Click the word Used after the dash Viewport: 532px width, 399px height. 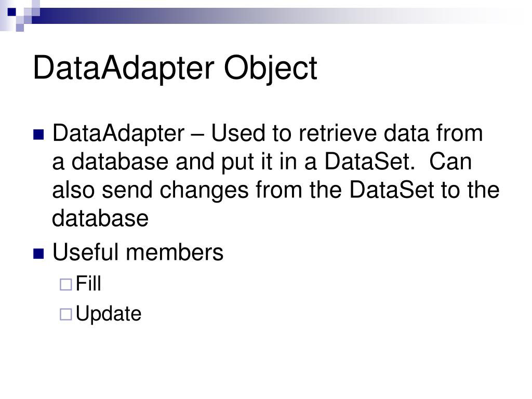[x=238, y=133]
